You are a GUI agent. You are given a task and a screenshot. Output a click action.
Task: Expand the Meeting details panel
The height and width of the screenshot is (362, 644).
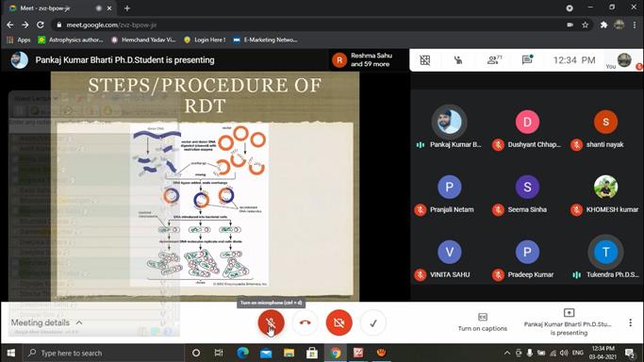46,322
